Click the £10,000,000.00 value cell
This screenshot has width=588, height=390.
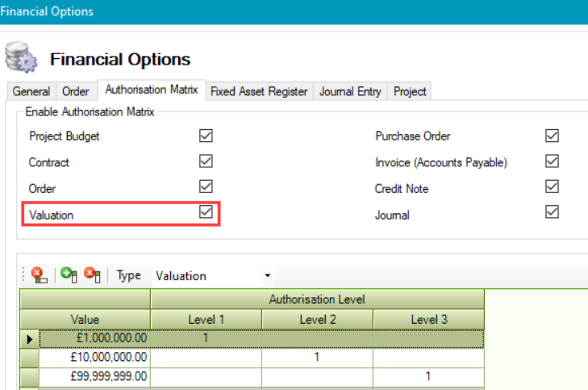point(95,357)
